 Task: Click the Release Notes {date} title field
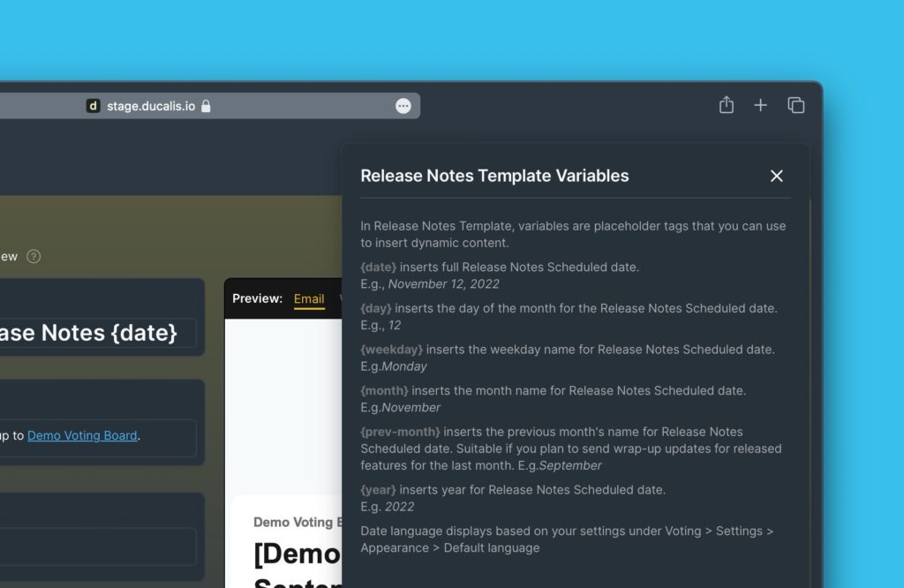pyautogui.click(x=97, y=332)
